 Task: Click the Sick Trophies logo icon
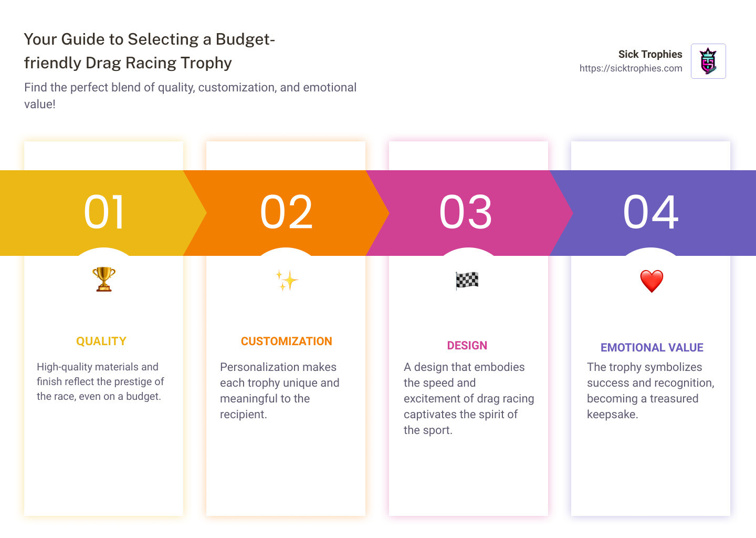(x=708, y=61)
